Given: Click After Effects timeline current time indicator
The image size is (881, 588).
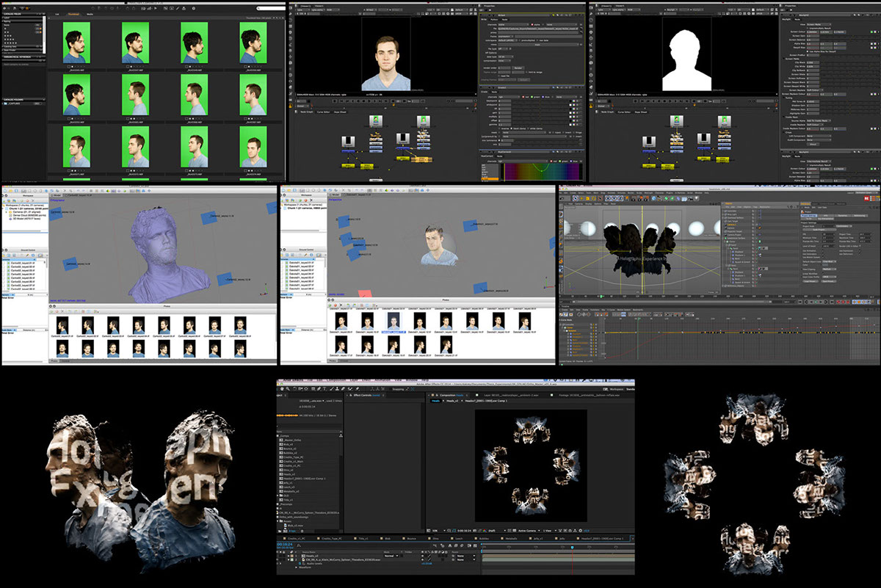Looking at the screenshot, I should [x=572, y=547].
